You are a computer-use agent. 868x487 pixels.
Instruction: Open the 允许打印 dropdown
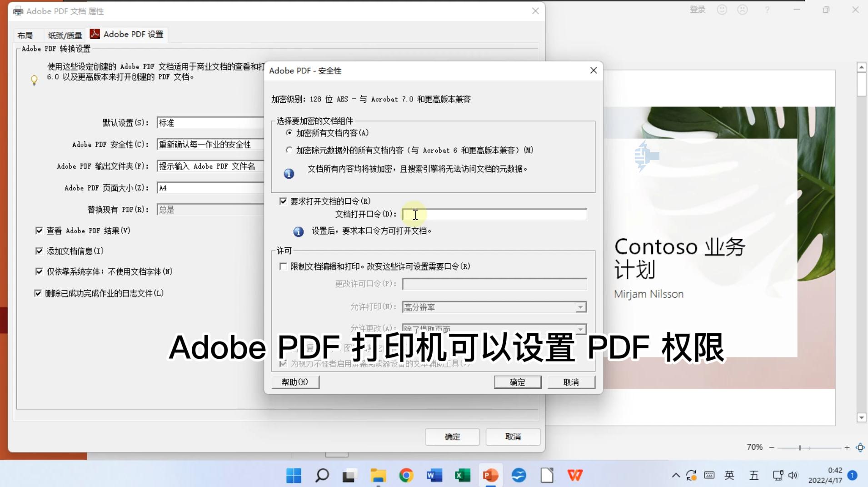tap(580, 307)
